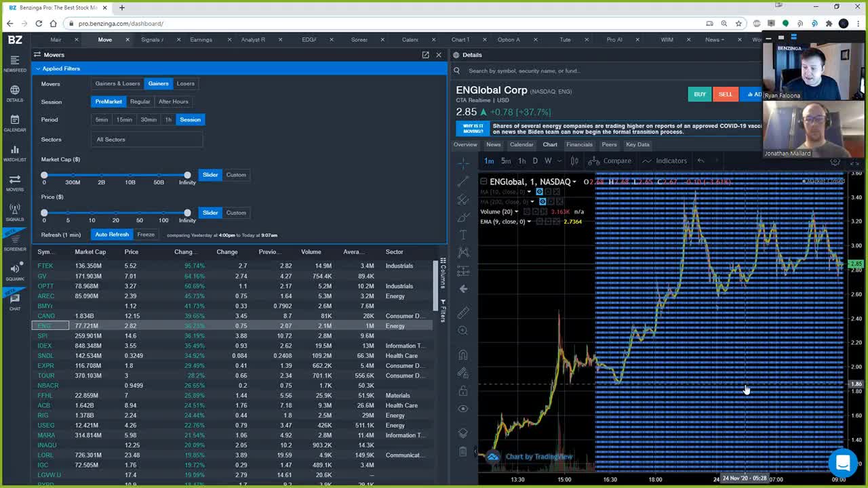This screenshot has height=488, width=868.
Task: Collapse chart legend toggle next to ENGlobal
Action: [x=484, y=182]
